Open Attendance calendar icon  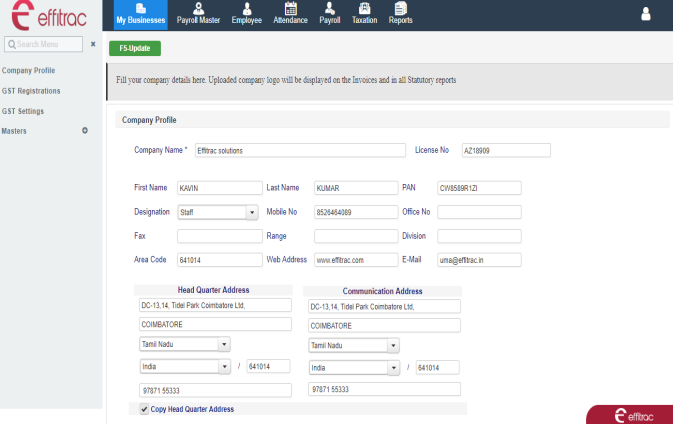point(291,9)
